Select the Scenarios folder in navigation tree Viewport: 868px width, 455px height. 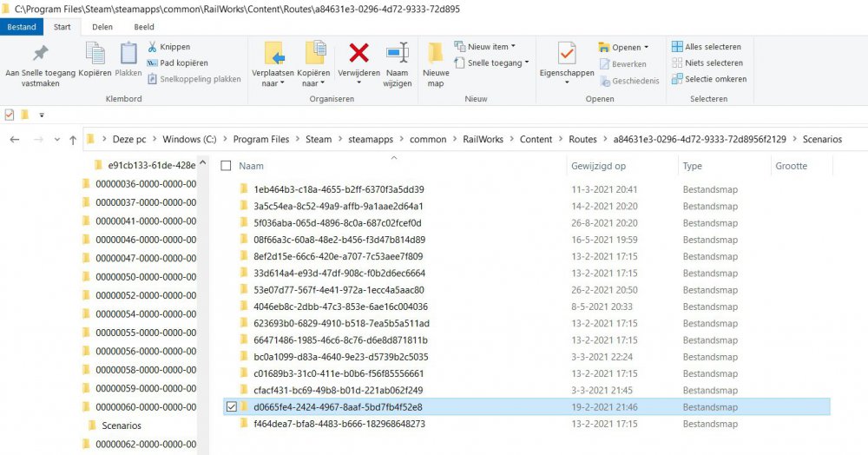click(121, 425)
